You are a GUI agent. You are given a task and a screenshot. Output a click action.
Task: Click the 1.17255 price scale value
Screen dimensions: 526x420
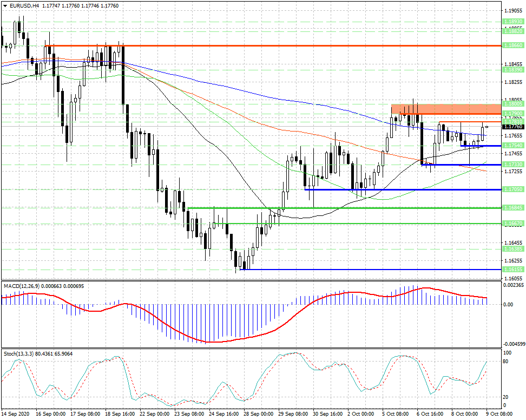pyautogui.click(x=513, y=171)
